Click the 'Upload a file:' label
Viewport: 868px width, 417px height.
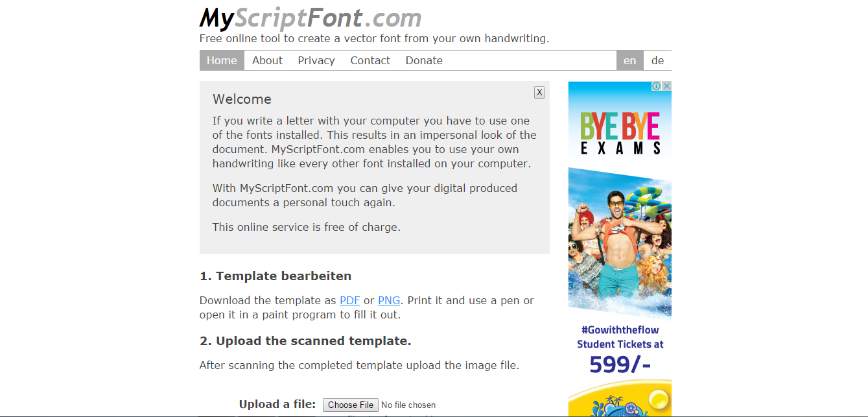pyautogui.click(x=277, y=404)
